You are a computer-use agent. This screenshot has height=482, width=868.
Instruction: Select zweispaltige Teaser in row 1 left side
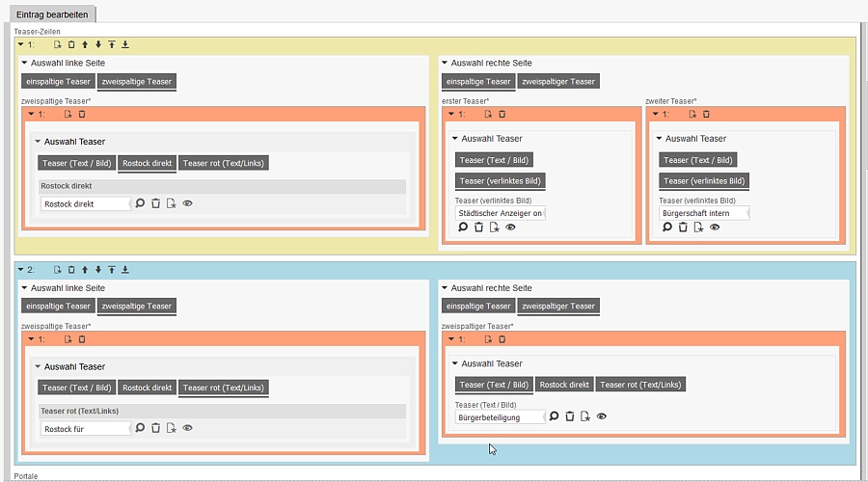pos(137,81)
